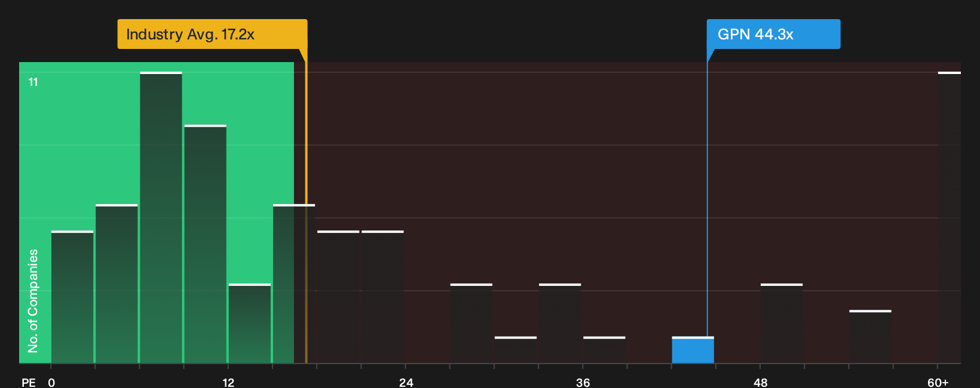The height and width of the screenshot is (388, 980).
Task: Click the tallest green bar near PE 8
Action: 161,217
